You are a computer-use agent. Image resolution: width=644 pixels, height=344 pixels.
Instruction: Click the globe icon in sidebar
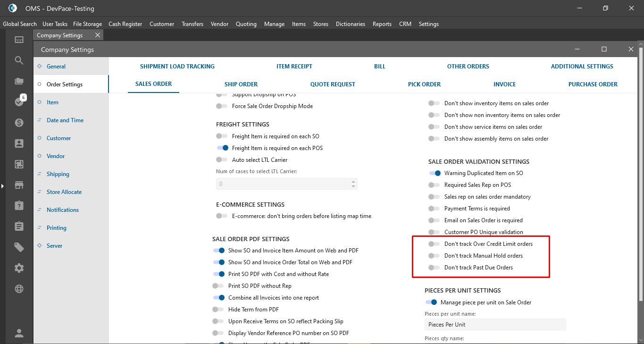click(x=19, y=289)
